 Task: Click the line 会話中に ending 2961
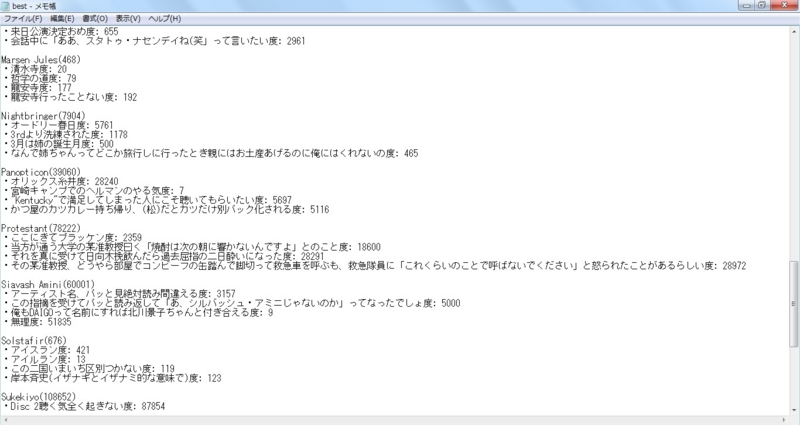coord(154,41)
